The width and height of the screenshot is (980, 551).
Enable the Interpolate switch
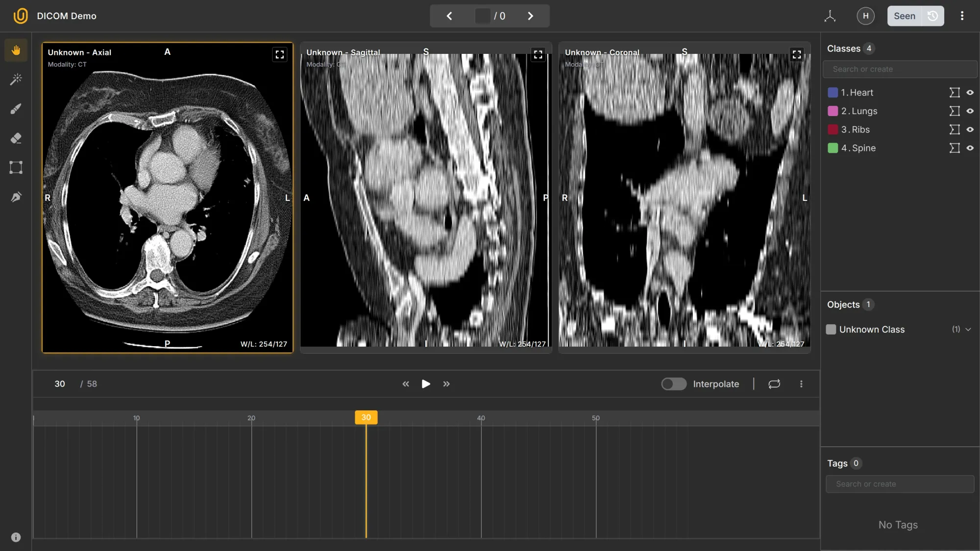674,384
